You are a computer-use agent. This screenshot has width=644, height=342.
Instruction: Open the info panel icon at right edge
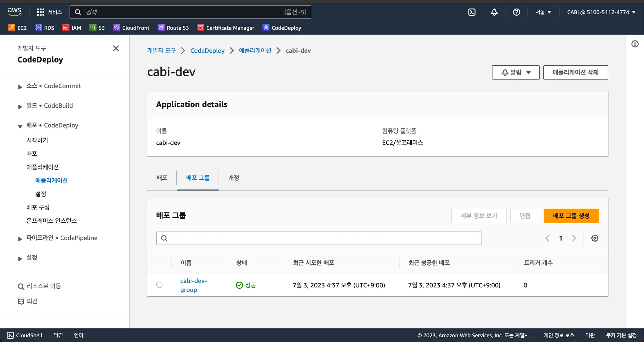(x=635, y=44)
